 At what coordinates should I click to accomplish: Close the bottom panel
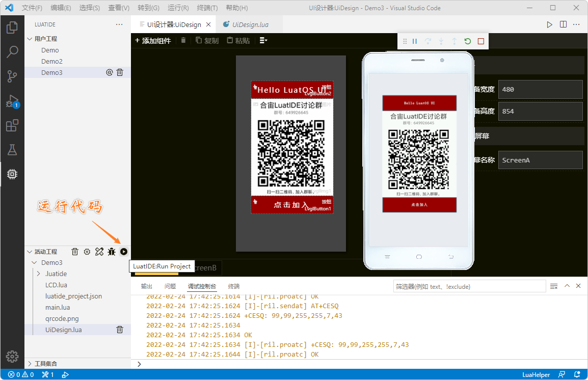[x=578, y=286]
